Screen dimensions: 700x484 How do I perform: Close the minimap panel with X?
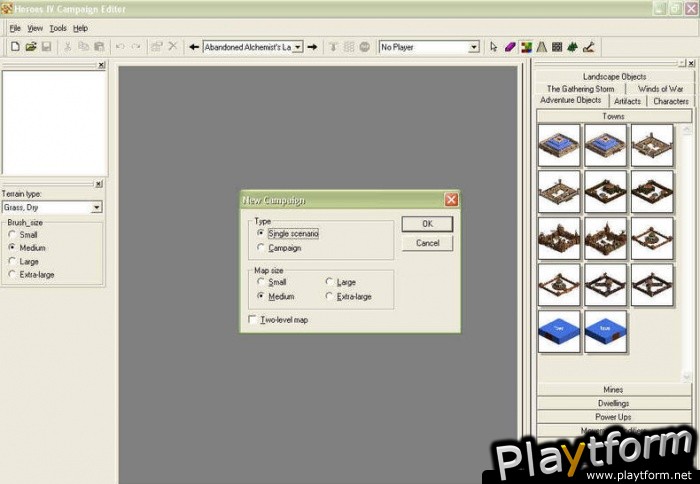click(101, 65)
